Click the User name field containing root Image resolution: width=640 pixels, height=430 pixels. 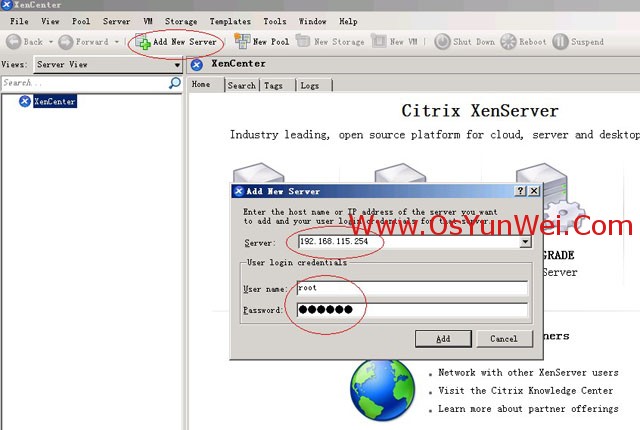(x=412, y=288)
